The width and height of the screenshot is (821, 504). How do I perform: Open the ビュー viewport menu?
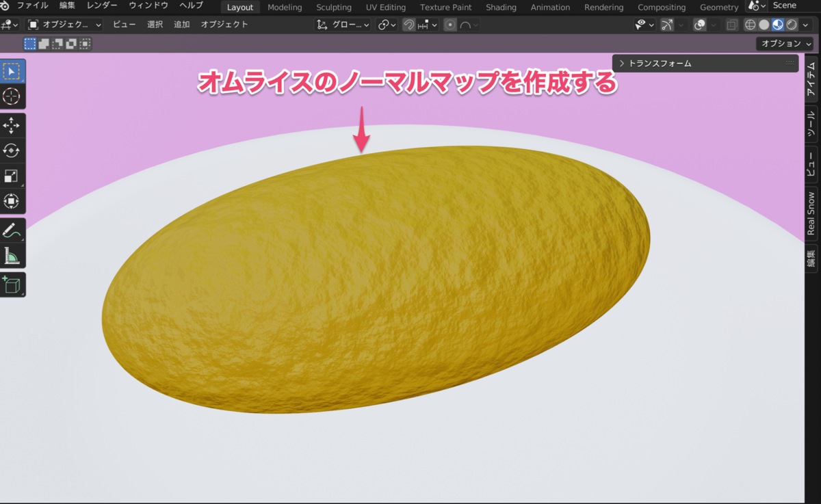[x=124, y=25]
